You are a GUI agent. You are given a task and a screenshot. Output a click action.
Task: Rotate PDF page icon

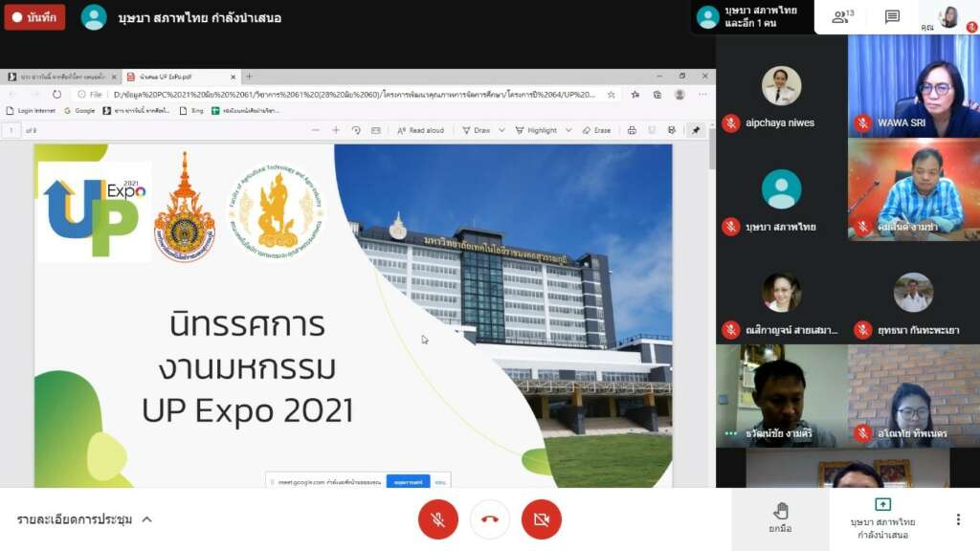[x=356, y=130]
